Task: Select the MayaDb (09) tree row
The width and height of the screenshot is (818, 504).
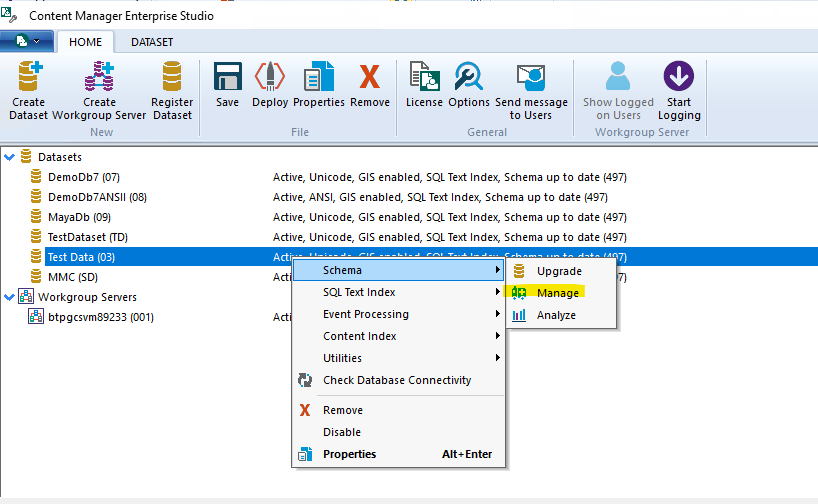Action: coord(79,217)
